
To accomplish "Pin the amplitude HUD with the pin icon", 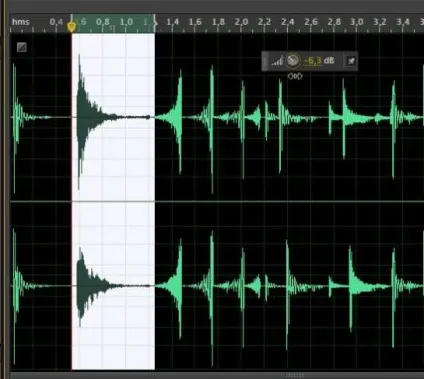I will point(351,61).
